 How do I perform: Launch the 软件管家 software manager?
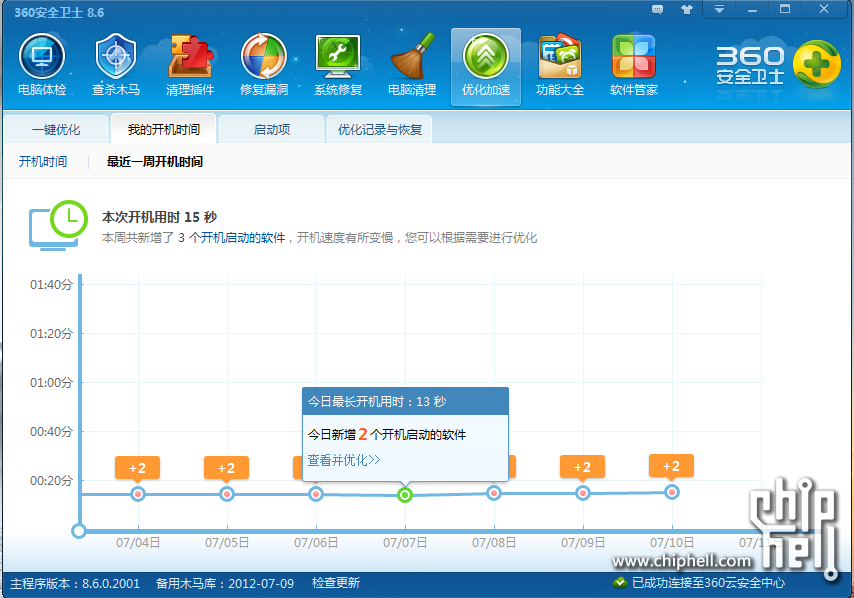pyautogui.click(x=634, y=64)
